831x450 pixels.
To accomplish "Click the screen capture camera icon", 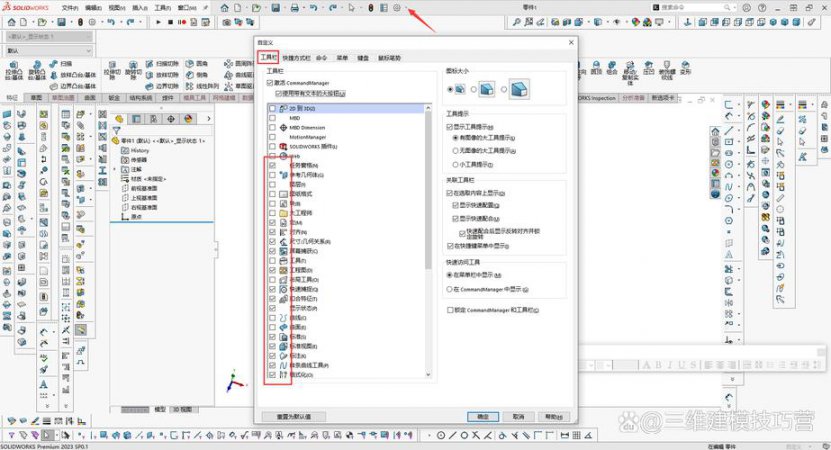I will pyautogui.click(x=227, y=22).
